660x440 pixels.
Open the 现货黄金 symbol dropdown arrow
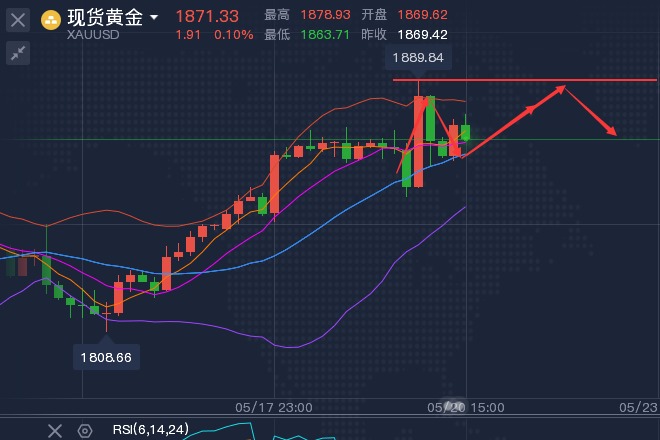[x=153, y=18]
